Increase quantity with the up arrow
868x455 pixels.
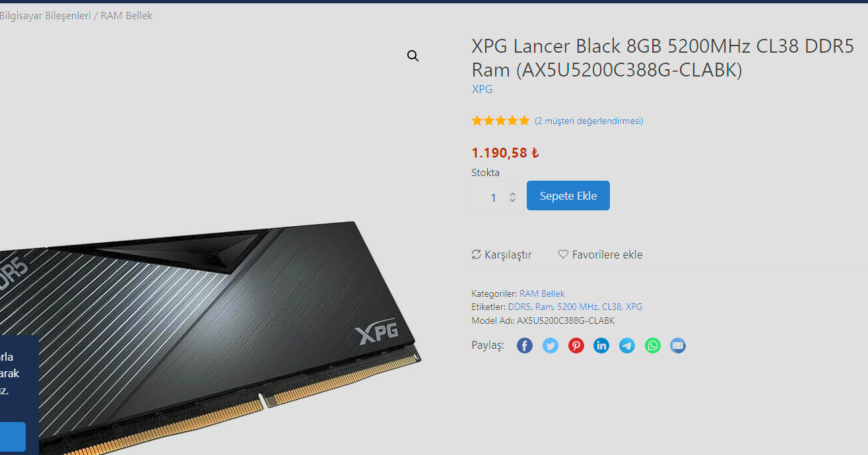point(512,193)
